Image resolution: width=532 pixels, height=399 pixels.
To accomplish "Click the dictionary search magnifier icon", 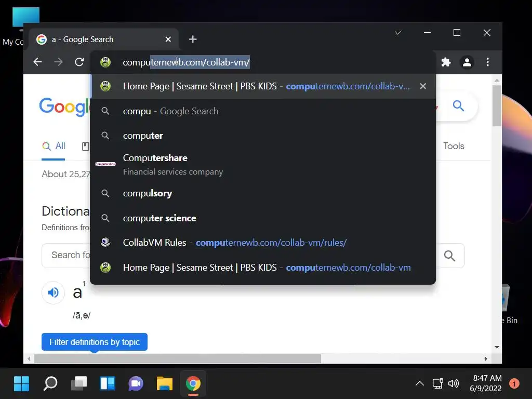I will [449, 256].
